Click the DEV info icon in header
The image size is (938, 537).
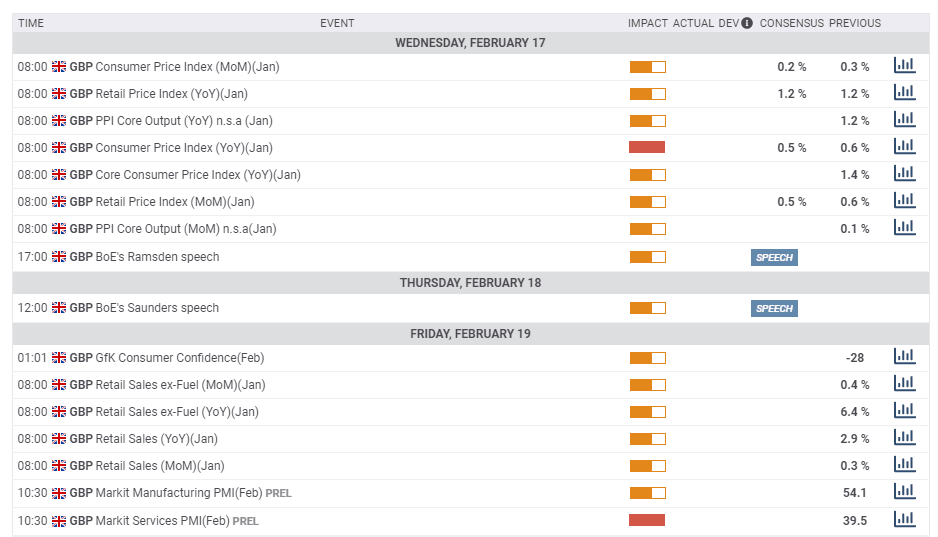(746, 23)
